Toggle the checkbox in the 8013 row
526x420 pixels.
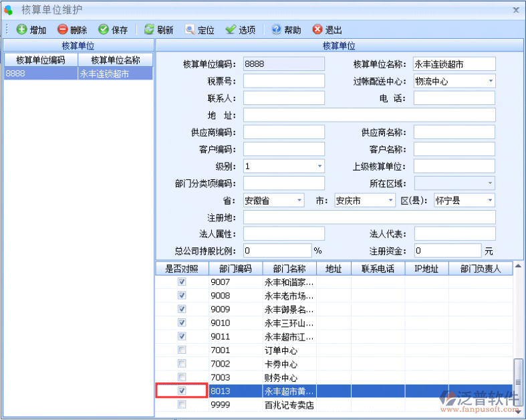tap(182, 391)
